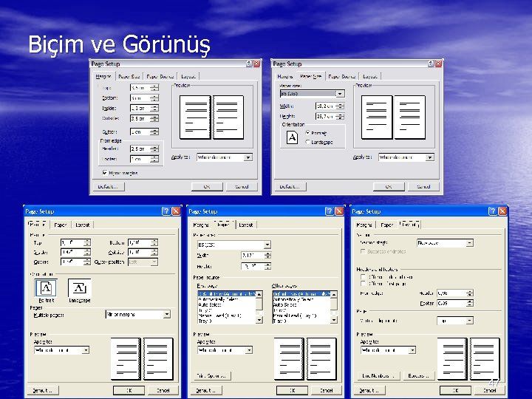The width and height of the screenshot is (532, 399).
Task: Click the Top margin stepper in the gray Margins dialog
Action: point(154,87)
